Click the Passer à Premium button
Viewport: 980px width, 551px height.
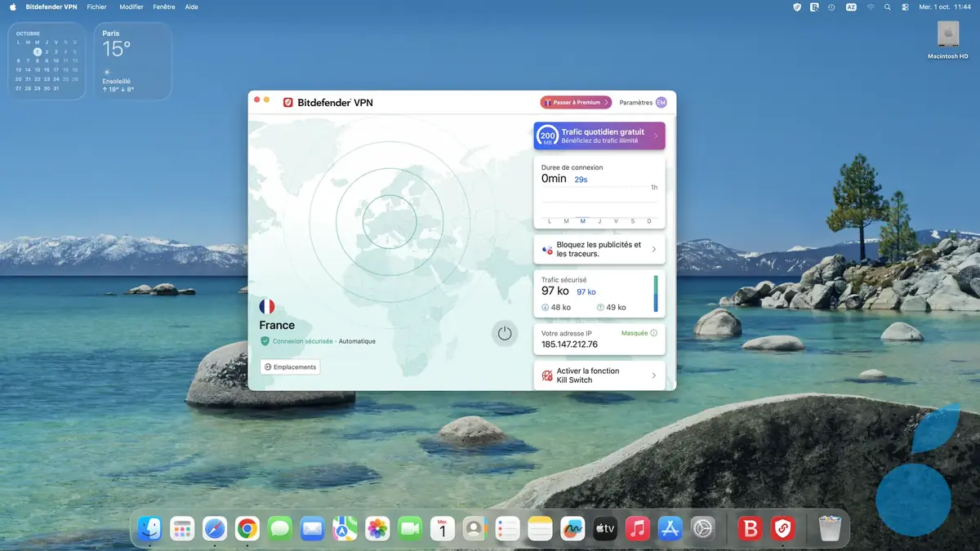click(574, 102)
